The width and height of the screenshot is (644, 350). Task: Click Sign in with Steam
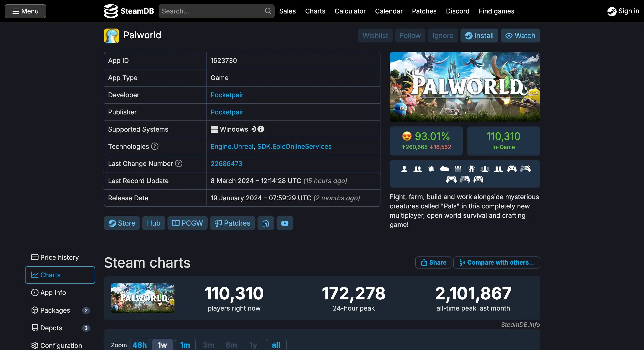623,11
